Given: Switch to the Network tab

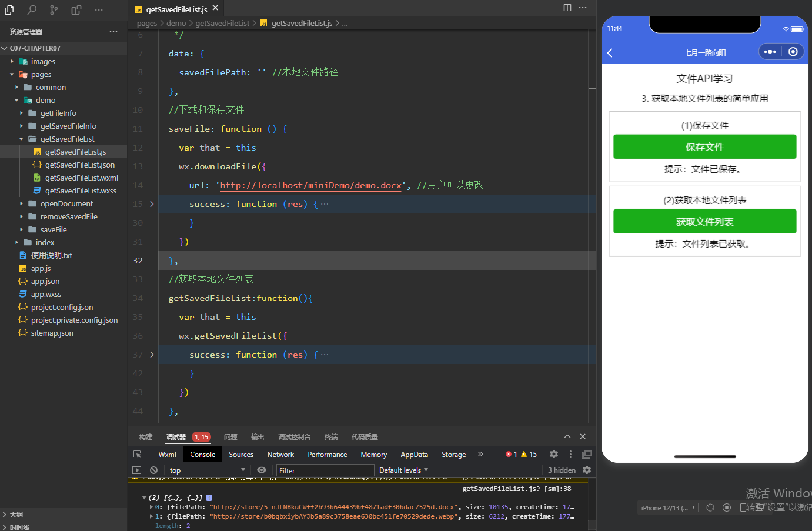Looking at the screenshot, I should (280, 454).
